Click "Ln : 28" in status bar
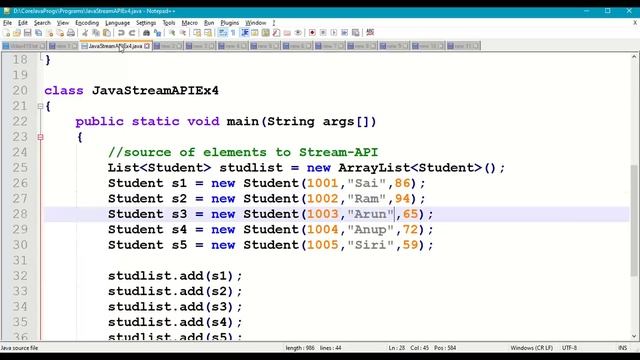The width and height of the screenshot is (640, 360). [x=396, y=348]
